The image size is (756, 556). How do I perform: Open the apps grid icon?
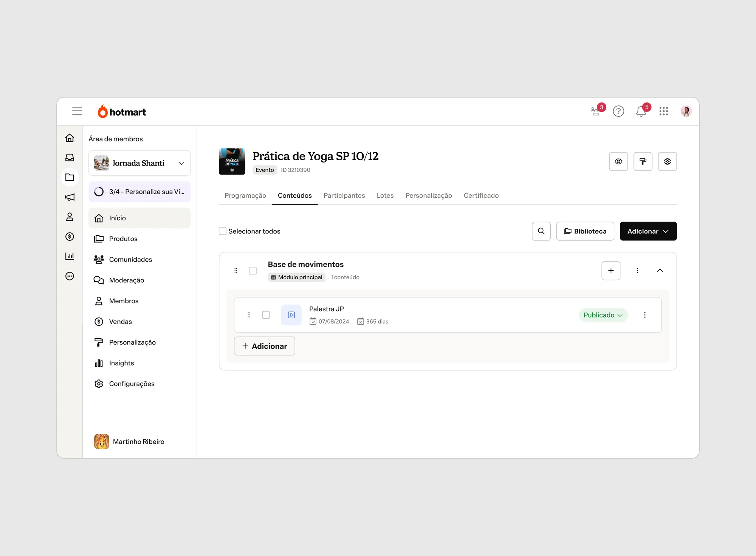664,111
